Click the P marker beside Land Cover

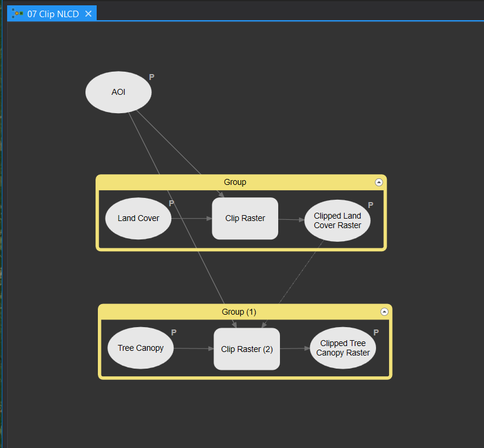[171, 203]
